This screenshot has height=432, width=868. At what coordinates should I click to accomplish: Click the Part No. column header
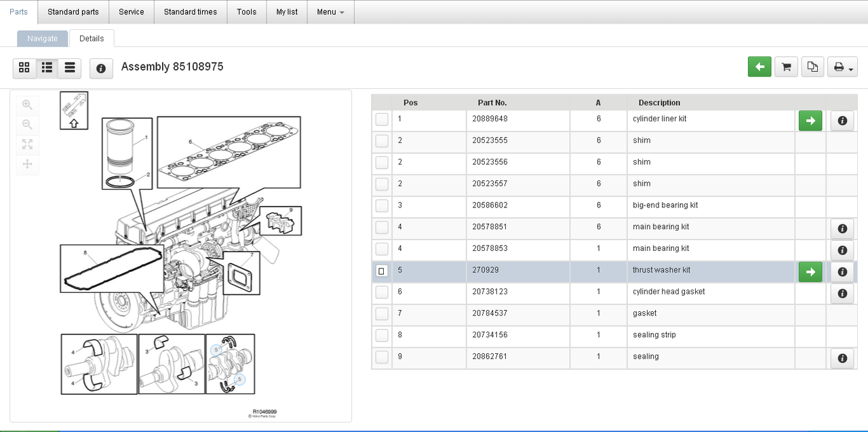tap(492, 102)
